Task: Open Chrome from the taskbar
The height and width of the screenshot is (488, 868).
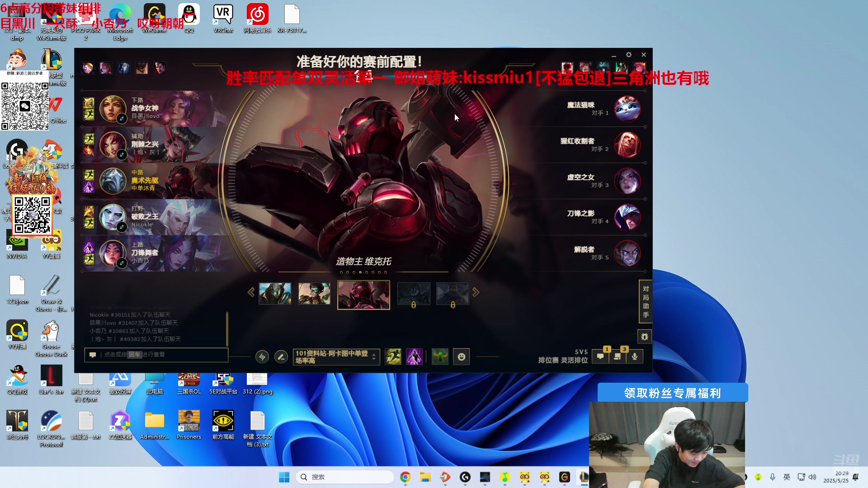Action: tap(405, 477)
